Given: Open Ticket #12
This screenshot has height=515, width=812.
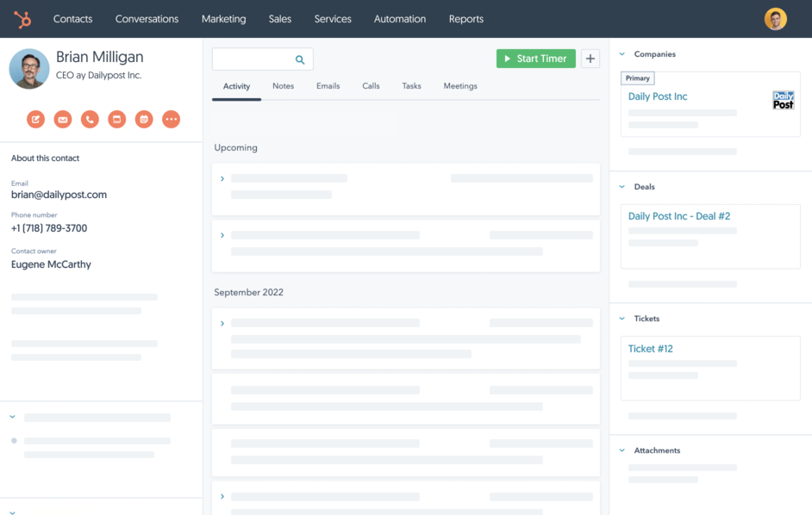Looking at the screenshot, I should click(x=653, y=348).
